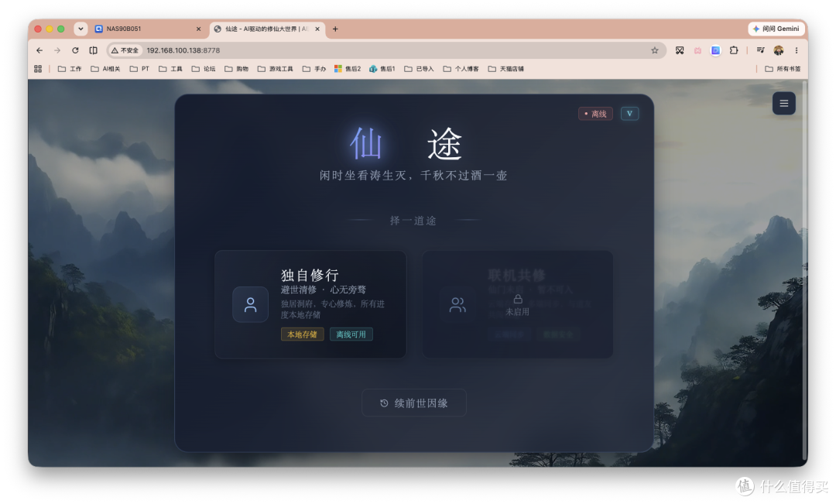
Task: Open the 售后1 bookmark
Action: click(x=382, y=69)
